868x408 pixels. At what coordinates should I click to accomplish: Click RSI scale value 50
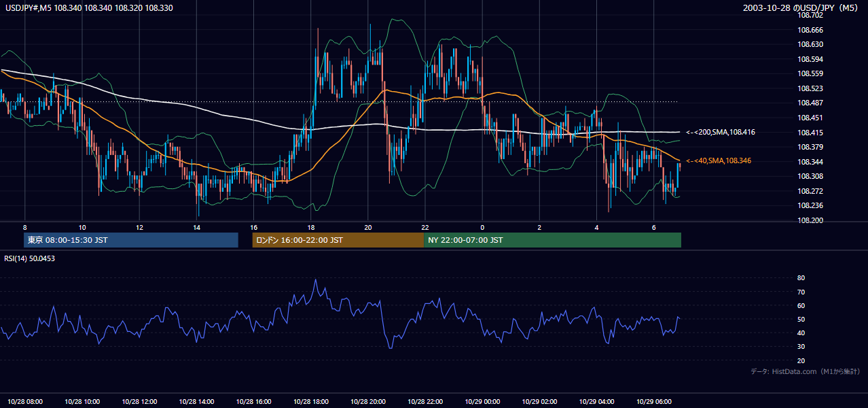(x=801, y=319)
